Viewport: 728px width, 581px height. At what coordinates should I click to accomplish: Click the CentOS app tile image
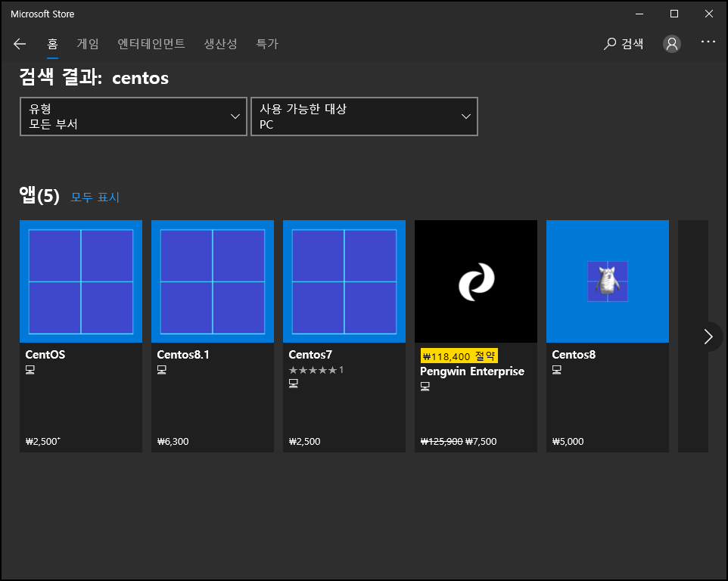81,281
